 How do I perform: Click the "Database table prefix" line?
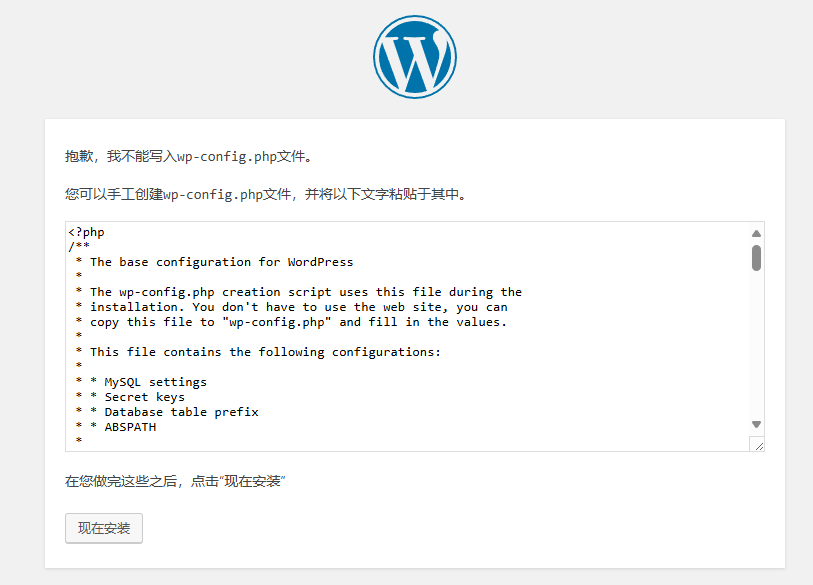point(181,412)
